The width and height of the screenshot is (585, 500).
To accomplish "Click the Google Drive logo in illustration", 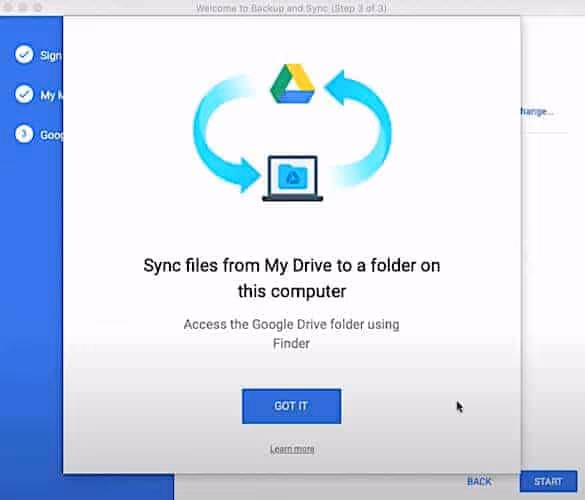I will (x=293, y=84).
